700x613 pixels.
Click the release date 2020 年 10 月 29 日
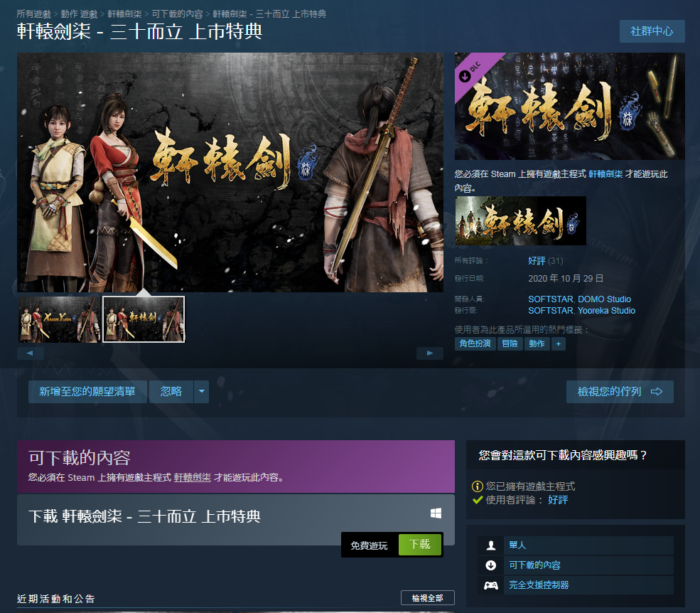pyautogui.click(x=566, y=278)
